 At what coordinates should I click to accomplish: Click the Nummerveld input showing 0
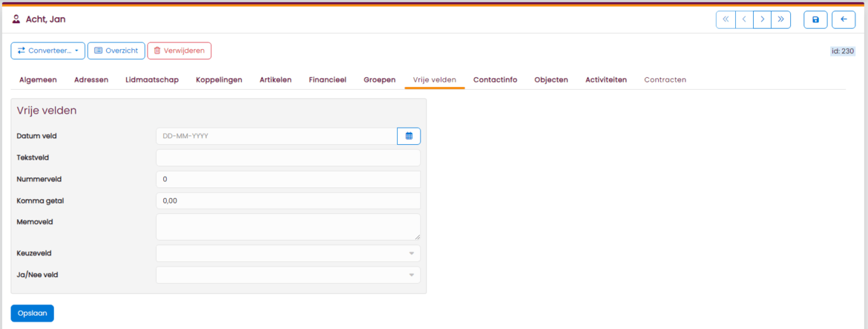pos(289,180)
